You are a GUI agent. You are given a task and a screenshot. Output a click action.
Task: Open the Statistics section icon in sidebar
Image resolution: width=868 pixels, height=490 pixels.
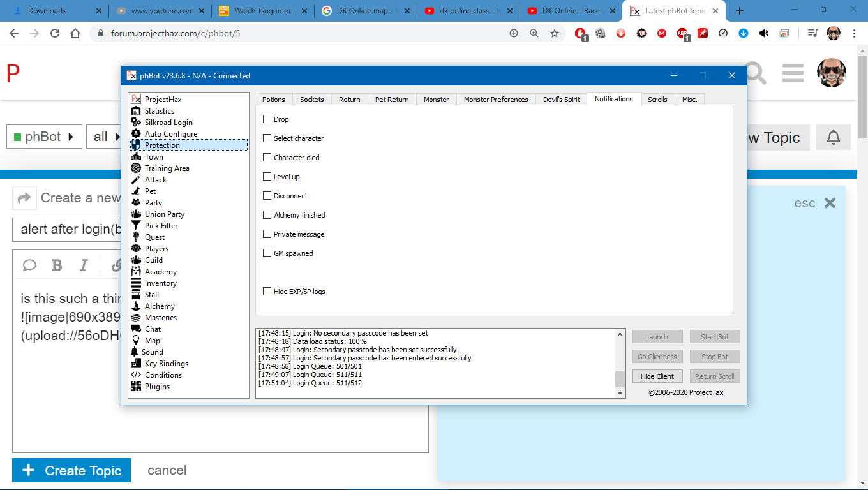[x=135, y=111]
